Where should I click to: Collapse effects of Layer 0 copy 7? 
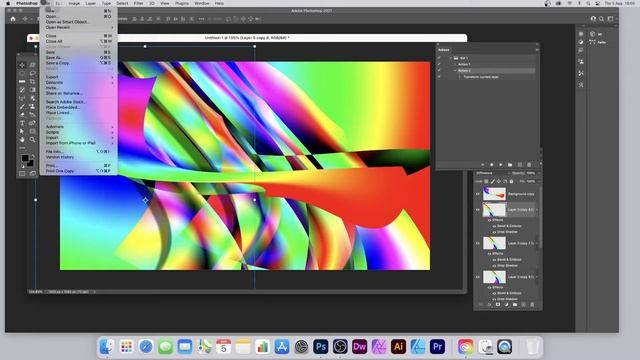pyautogui.click(x=537, y=243)
